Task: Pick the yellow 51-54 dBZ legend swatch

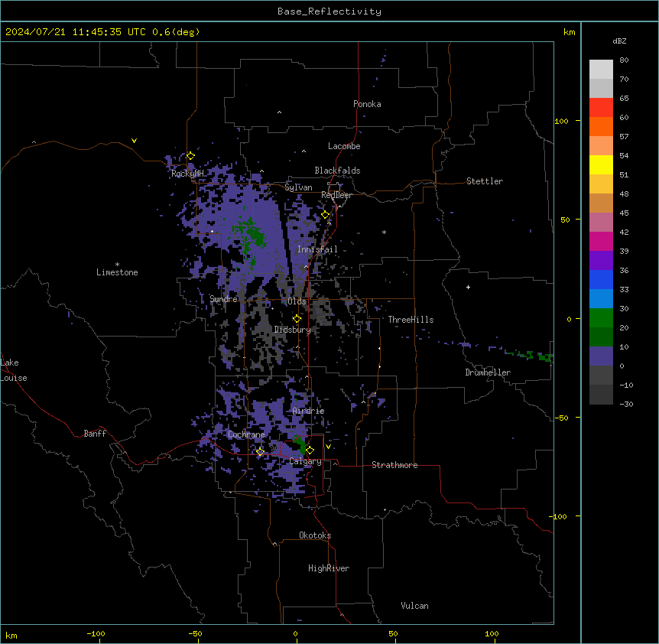Action: [601, 165]
